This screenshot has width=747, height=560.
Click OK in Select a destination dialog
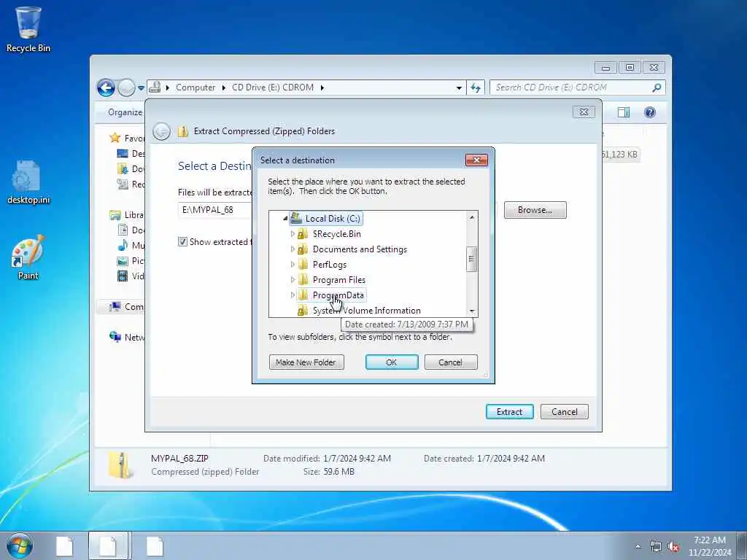pos(392,362)
